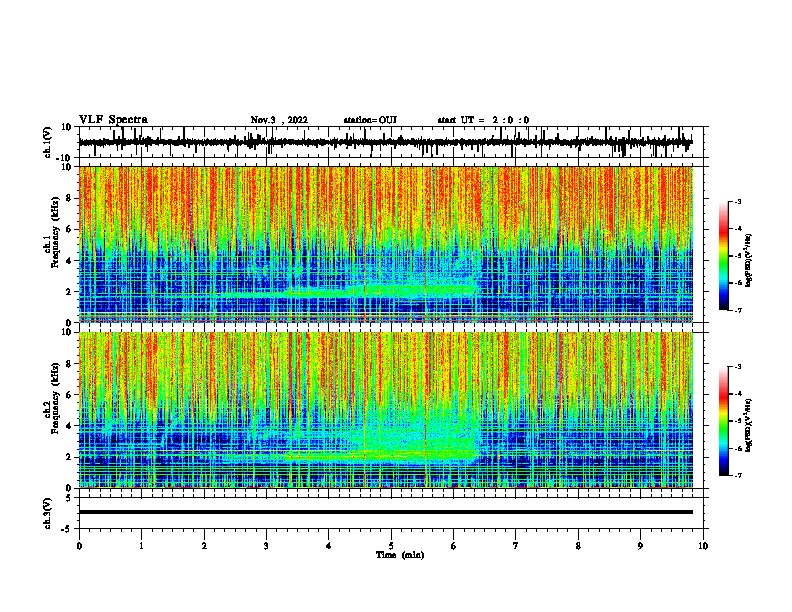This screenshot has height=612, width=792.
Task: Click time axis end tick label "10"
Action: 703,546
